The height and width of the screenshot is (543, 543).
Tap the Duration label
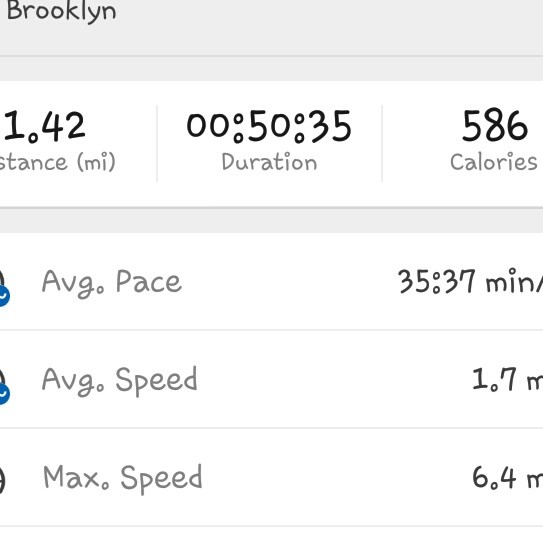click(x=269, y=162)
